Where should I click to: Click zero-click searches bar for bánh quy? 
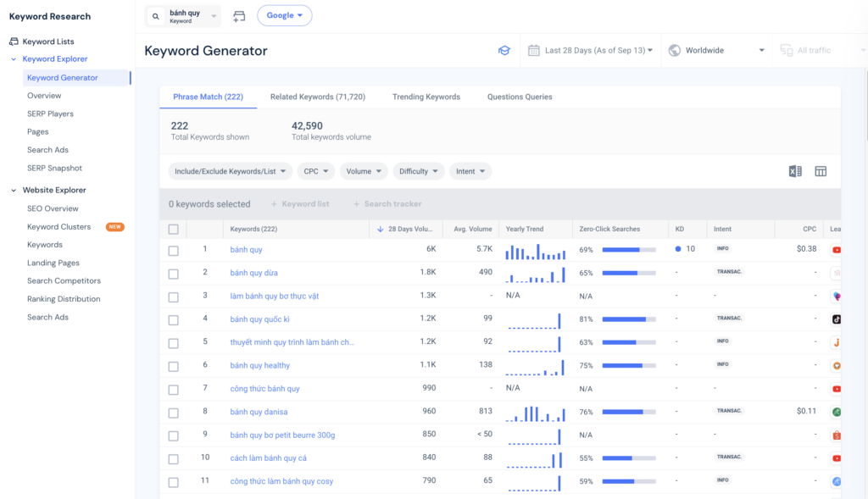pos(628,250)
